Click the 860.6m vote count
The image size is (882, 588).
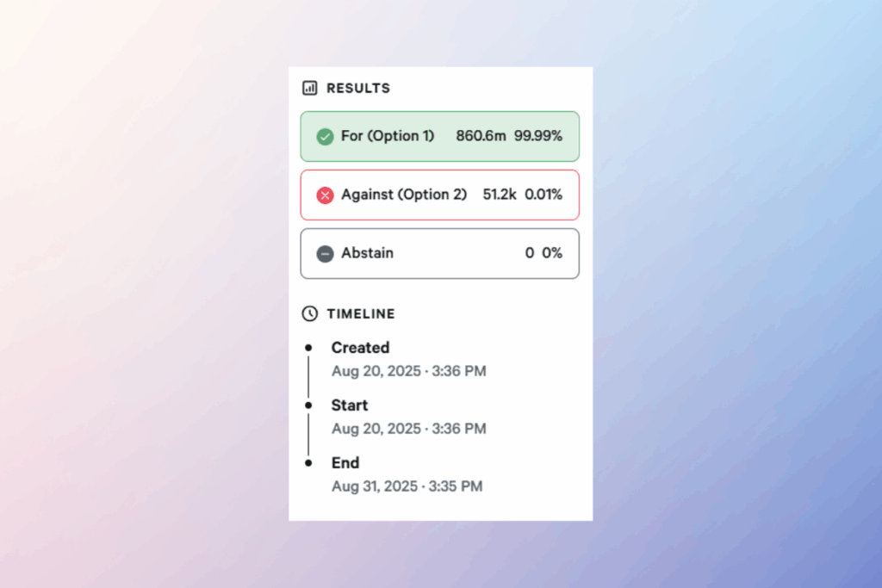tap(481, 136)
